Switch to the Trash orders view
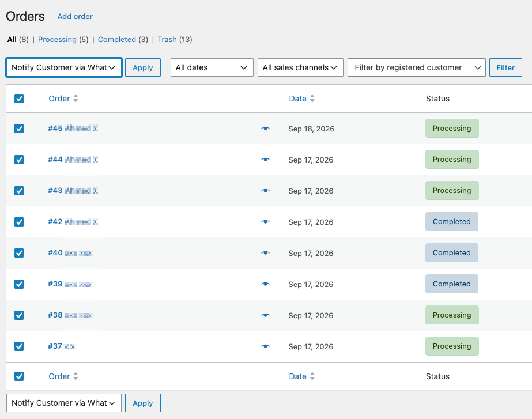The height and width of the screenshot is (419, 532). pyautogui.click(x=167, y=39)
